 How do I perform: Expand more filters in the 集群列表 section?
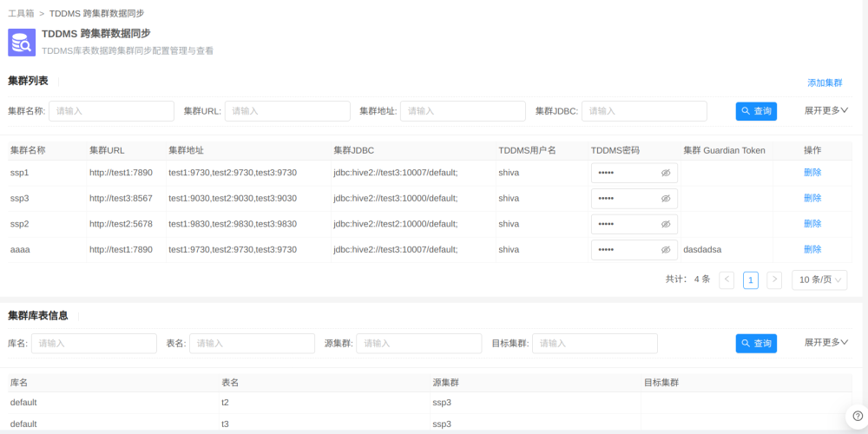pos(826,110)
